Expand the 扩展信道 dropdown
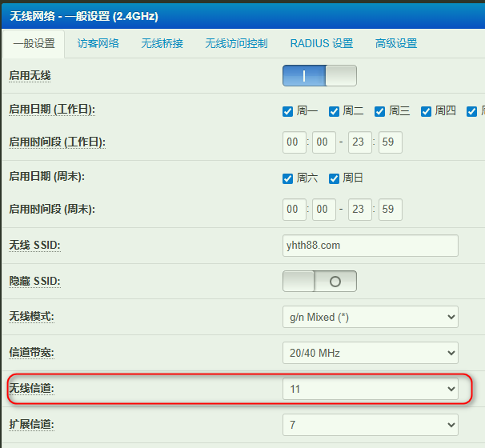Screen dimensions: 485x448 370,425
